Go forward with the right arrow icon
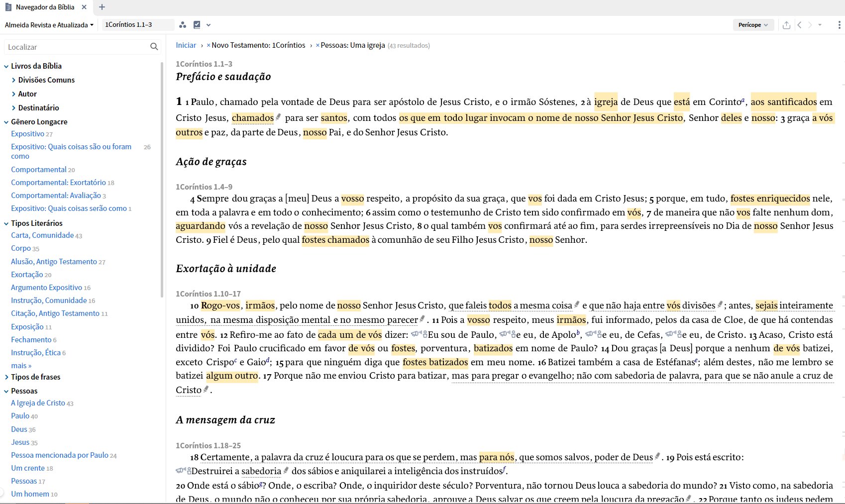 810,25
